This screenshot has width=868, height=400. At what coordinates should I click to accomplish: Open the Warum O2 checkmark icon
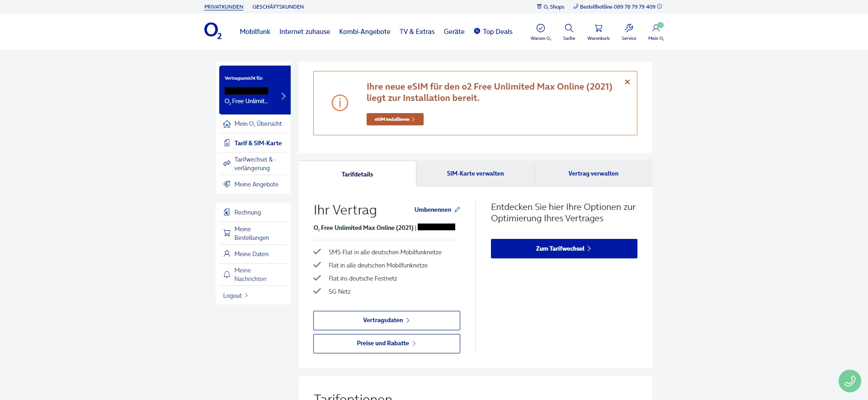pyautogui.click(x=541, y=28)
